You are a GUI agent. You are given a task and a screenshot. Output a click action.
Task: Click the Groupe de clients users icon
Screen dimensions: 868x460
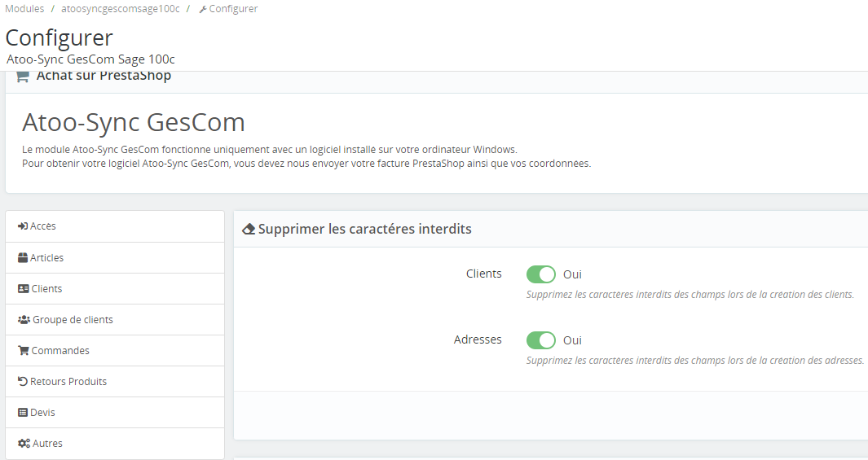tap(24, 320)
